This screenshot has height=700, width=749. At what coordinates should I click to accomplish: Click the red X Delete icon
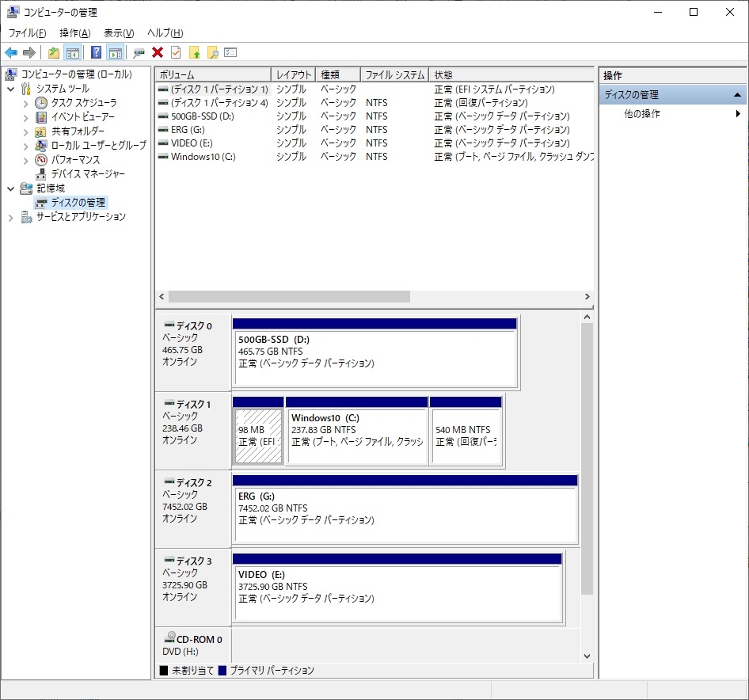158,52
